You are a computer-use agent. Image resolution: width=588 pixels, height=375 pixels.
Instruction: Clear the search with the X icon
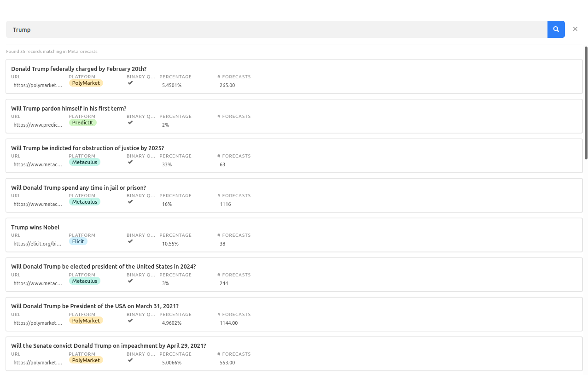coord(575,29)
